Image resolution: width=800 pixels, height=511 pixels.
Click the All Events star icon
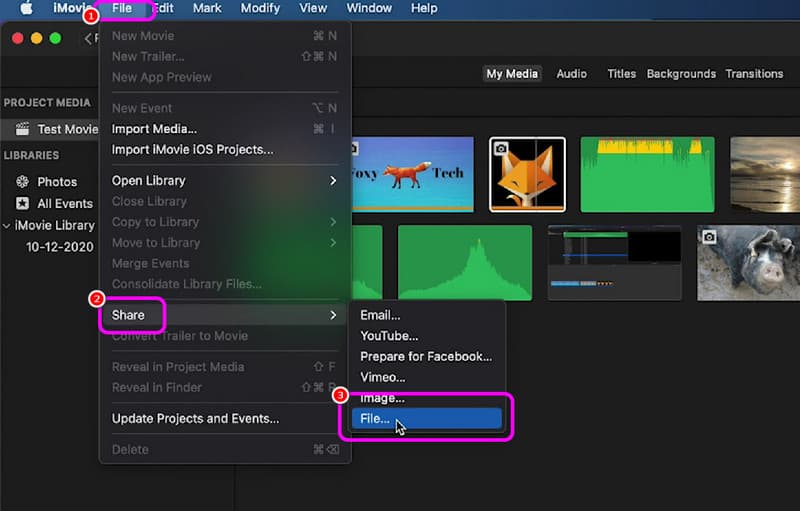click(x=22, y=203)
